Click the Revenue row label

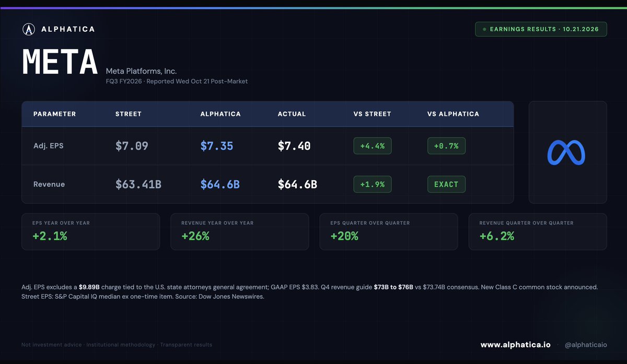point(49,184)
